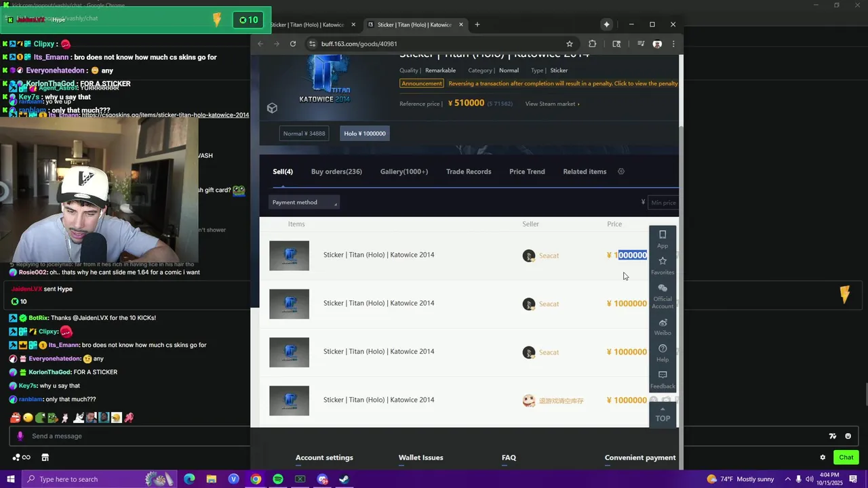The image size is (868, 488).
Task: Open Chrome profile avatar
Action: (x=657, y=44)
